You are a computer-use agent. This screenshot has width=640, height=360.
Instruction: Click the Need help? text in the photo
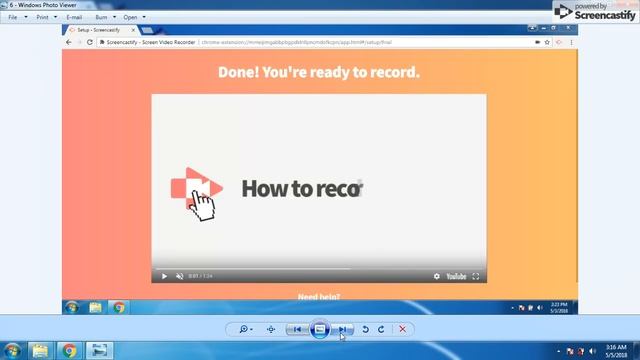tap(319, 297)
